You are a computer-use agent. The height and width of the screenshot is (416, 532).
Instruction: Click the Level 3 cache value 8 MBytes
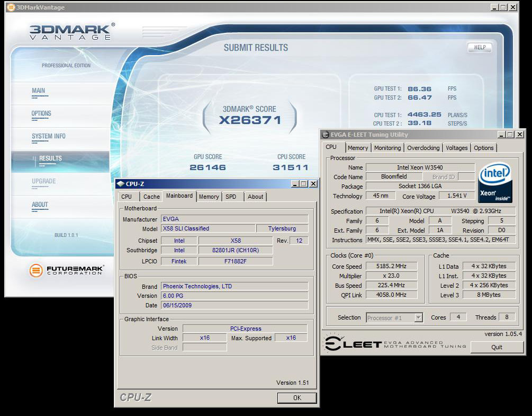point(489,295)
